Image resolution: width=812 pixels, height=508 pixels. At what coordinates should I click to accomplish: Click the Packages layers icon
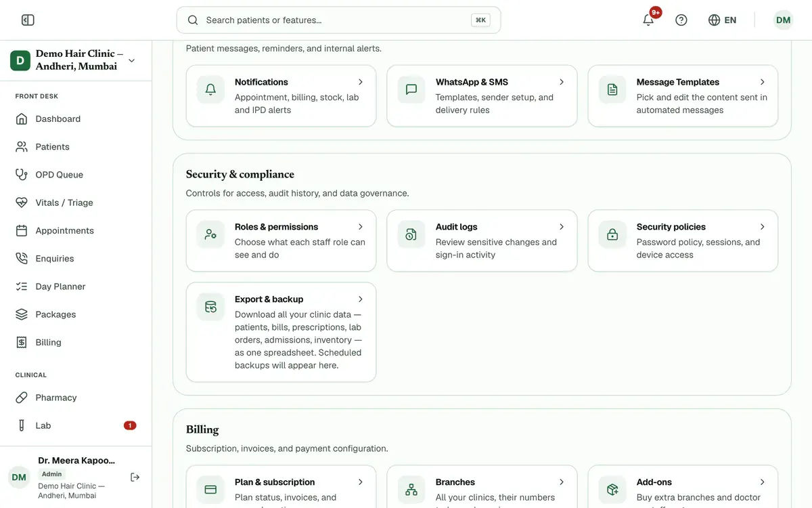[x=22, y=314]
